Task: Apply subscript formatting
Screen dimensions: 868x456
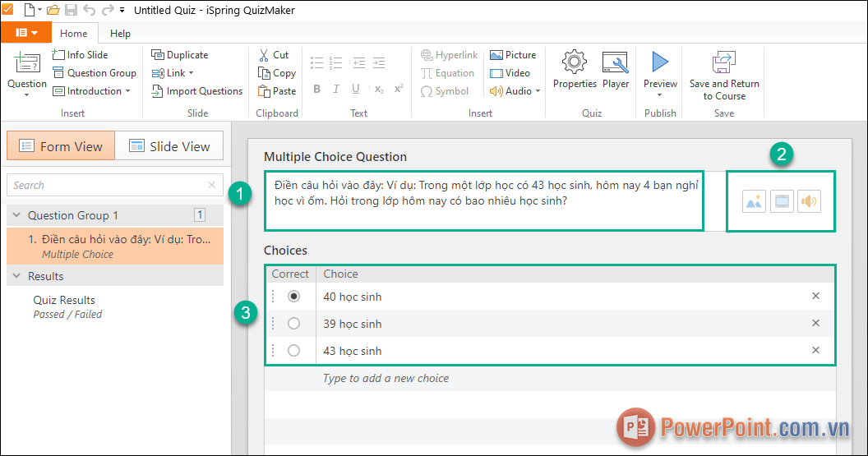Action: [379, 89]
